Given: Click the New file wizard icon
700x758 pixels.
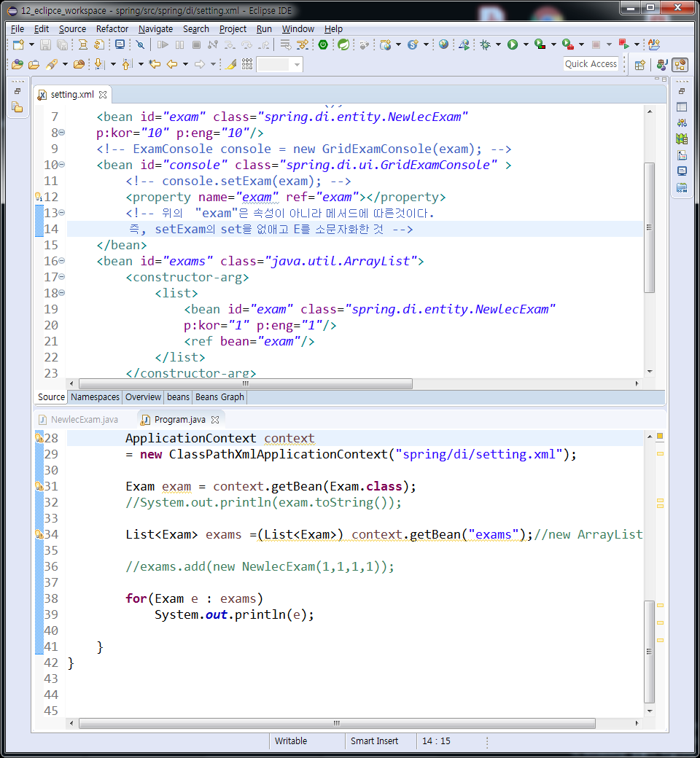Looking at the screenshot, I should (x=18, y=45).
